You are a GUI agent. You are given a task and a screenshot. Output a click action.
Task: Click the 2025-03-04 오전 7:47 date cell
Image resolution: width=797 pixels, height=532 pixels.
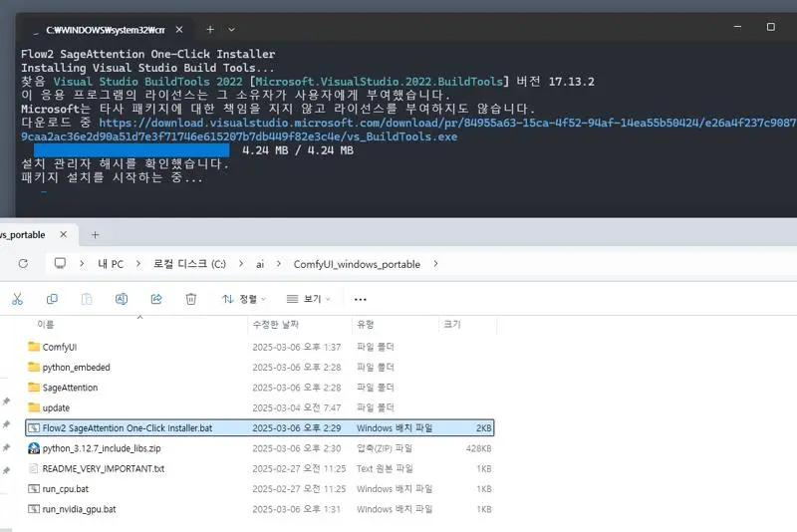point(297,408)
